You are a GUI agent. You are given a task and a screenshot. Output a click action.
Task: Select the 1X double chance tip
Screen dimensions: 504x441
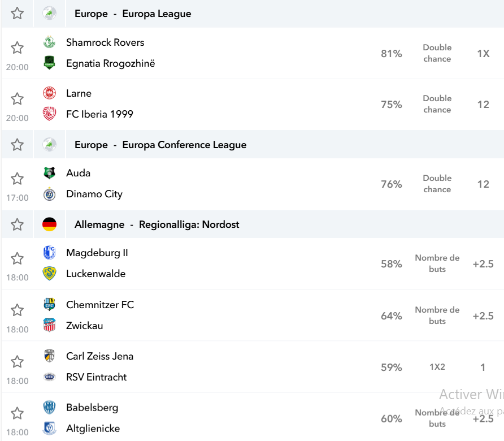pyautogui.click(x=483, y=53)
